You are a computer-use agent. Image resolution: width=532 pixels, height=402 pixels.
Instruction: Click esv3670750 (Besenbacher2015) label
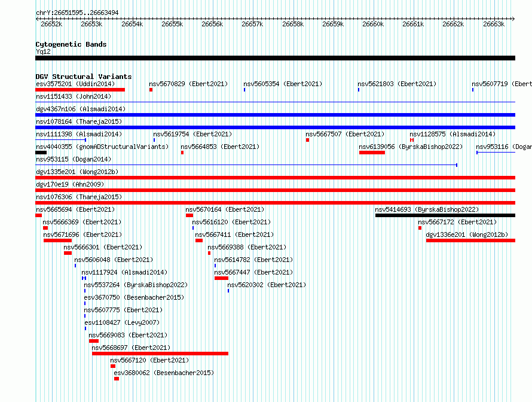point(134,297)
